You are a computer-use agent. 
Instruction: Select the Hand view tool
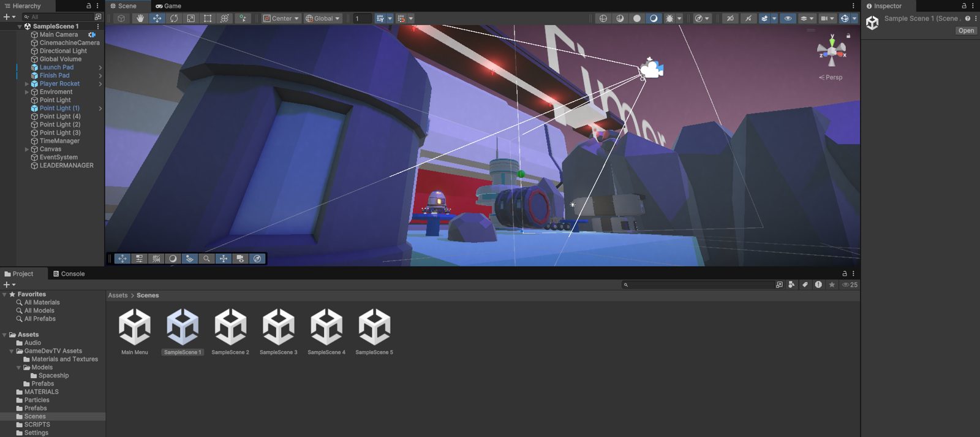[140, 18]
